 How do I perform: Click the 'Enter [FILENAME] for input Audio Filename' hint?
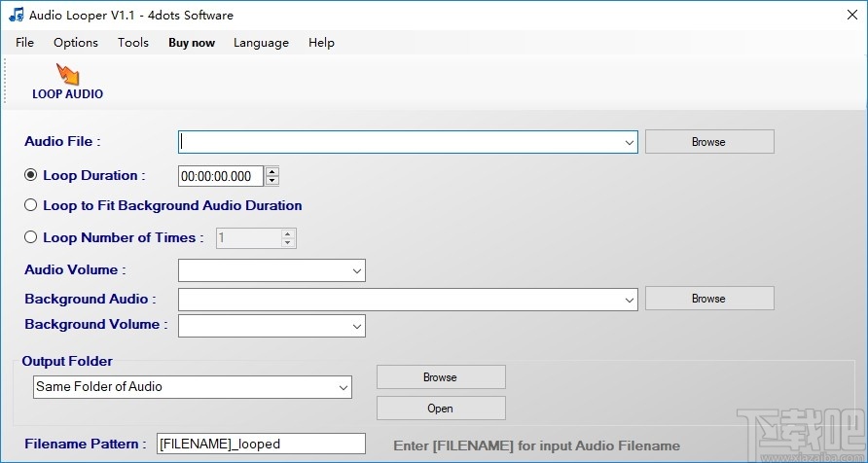pyautogui.click(x=536, y=445)
